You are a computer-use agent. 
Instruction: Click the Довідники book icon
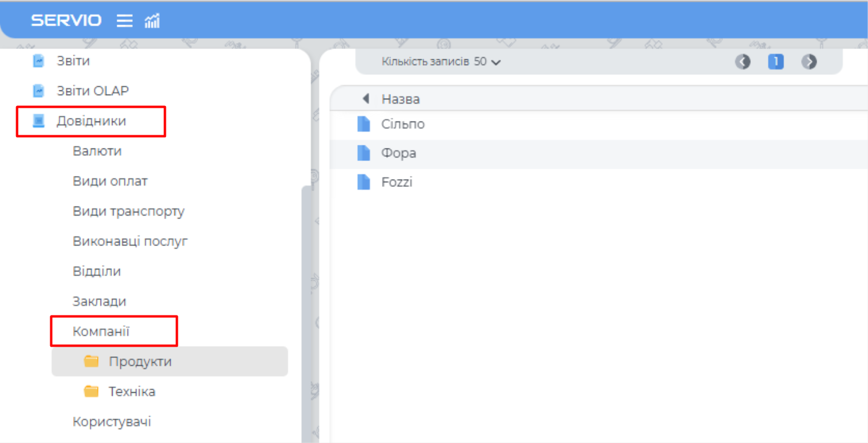39,121
